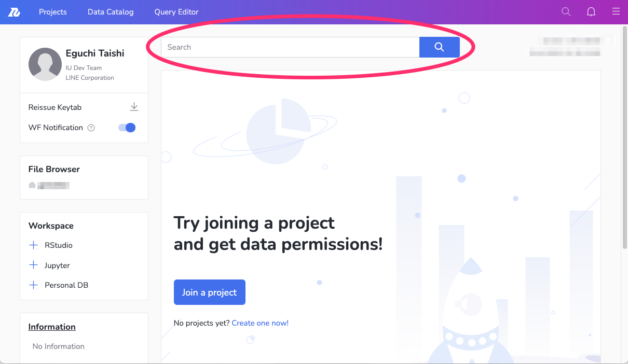
Task: Focus the Search input field
Action: (x=290, y=47)
